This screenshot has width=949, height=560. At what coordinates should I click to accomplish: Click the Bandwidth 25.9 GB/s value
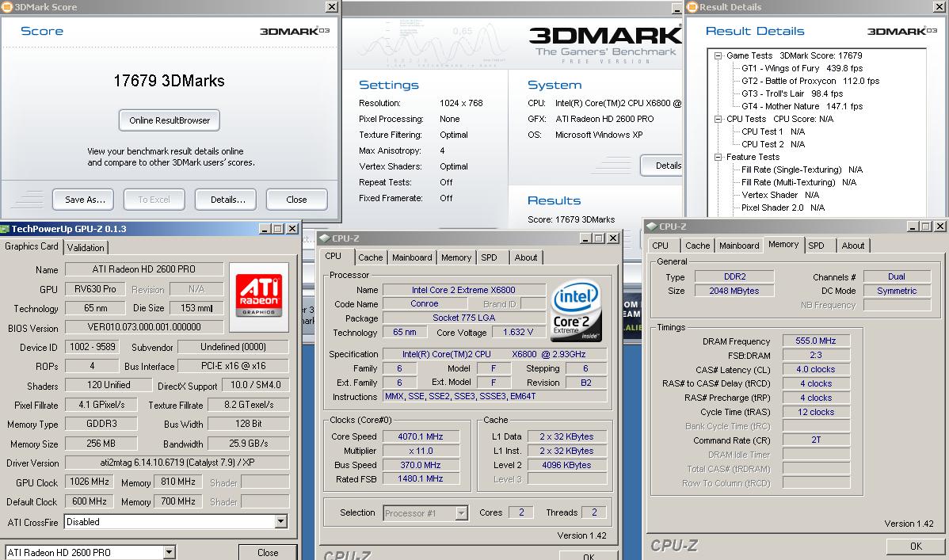pos(248,443)
